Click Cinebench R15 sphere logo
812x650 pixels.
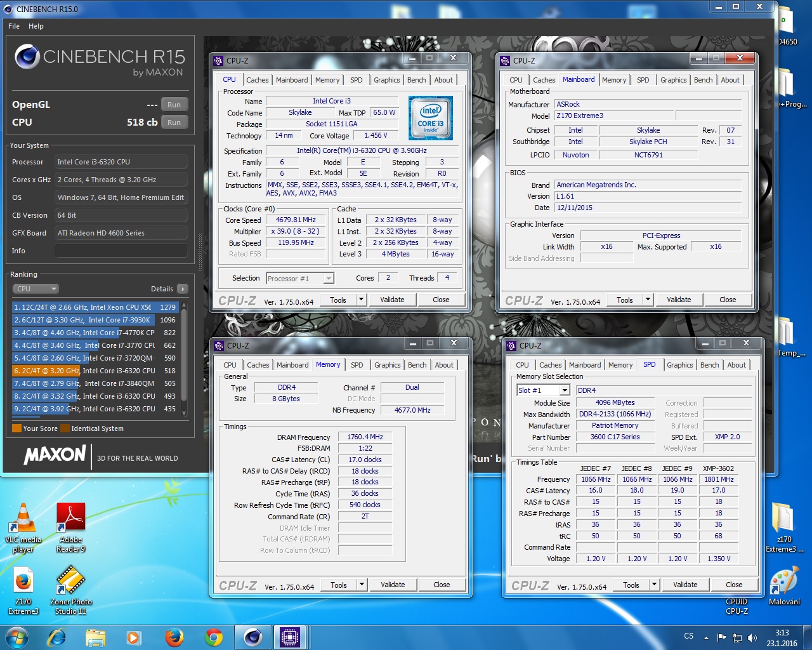point(27,56)
